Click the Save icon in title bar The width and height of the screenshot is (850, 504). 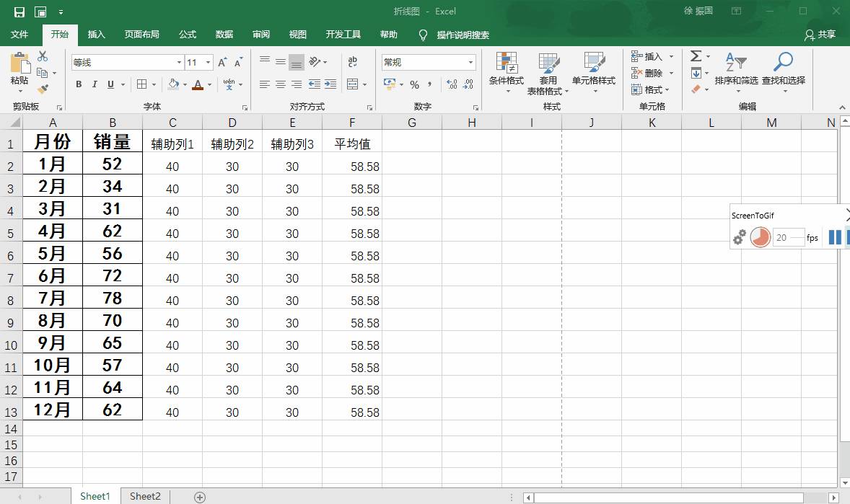pyautogui.click(x=19, y=12)
